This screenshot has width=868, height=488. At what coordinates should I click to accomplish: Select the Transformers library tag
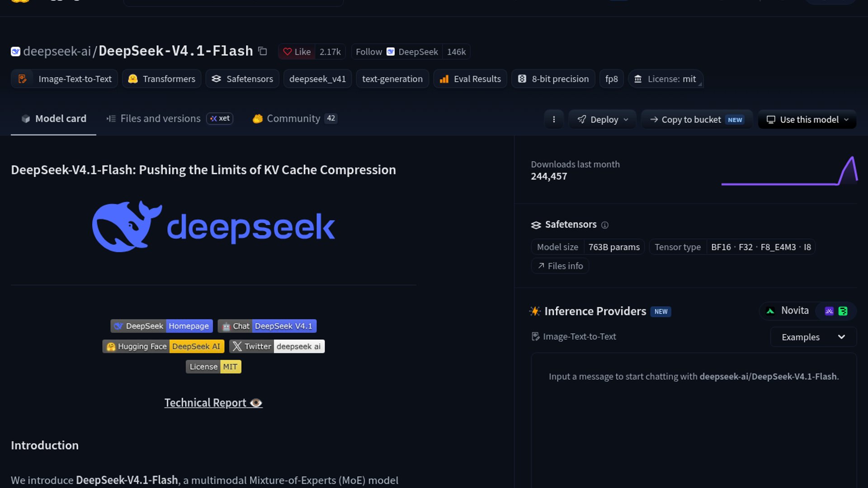[161, 79]
